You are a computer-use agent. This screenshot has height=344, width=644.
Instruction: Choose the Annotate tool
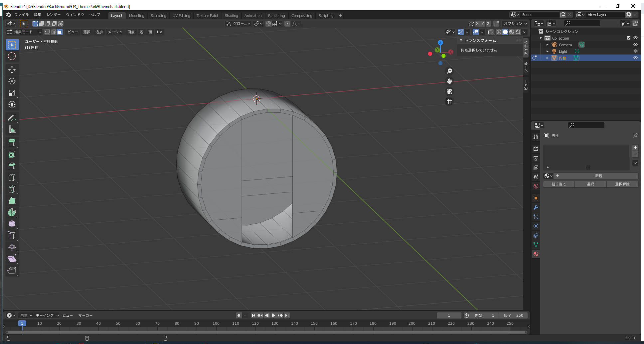click(12, 118)
